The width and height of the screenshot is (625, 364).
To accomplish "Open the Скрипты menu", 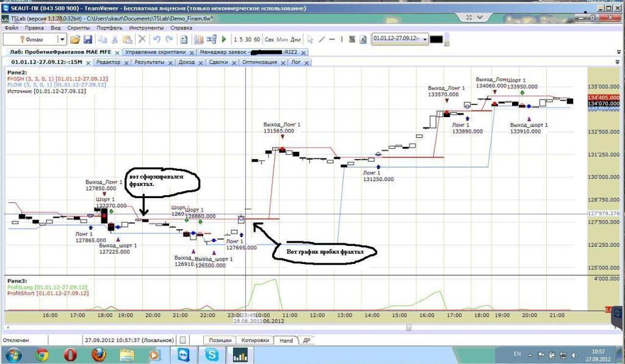I will click(79, 28).
